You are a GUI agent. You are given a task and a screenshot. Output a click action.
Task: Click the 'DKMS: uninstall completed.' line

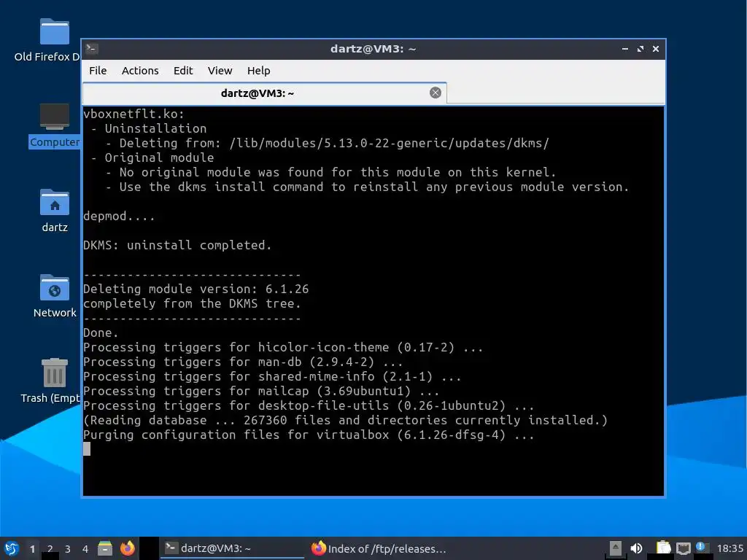(x=177, y=245)
